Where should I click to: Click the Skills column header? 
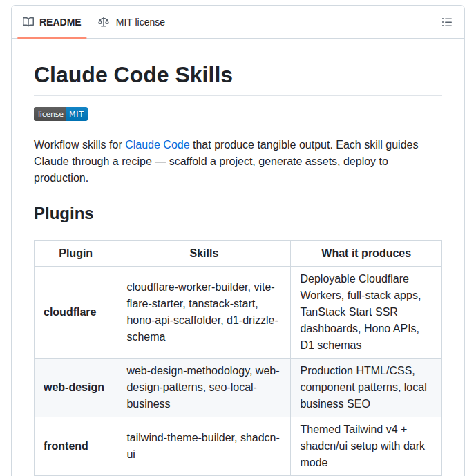pyautogui.click(x=204, y=253)
